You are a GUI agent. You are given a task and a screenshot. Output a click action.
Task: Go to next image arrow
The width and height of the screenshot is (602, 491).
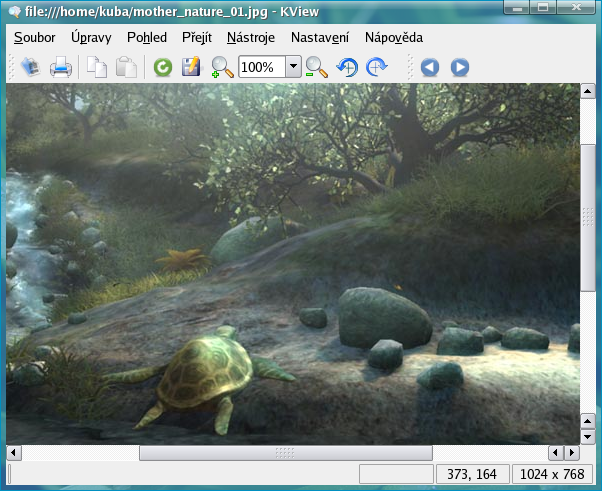click(x=460, y=67)
